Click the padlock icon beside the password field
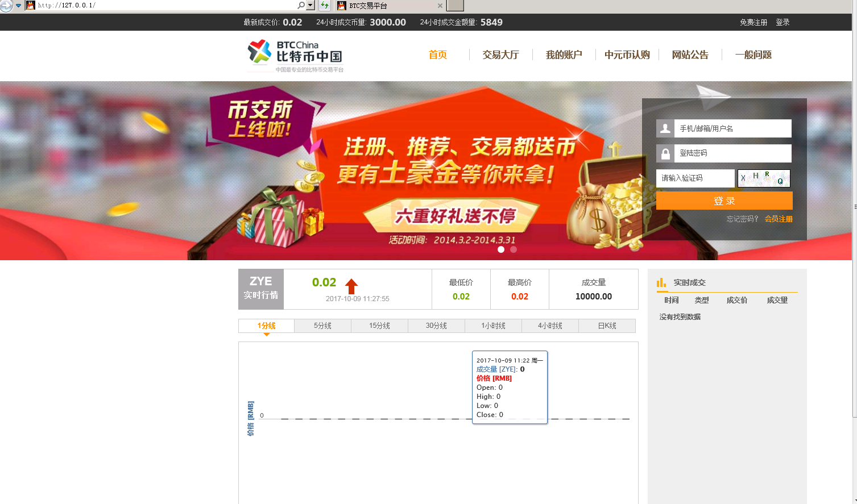 [x=664, y=153]
